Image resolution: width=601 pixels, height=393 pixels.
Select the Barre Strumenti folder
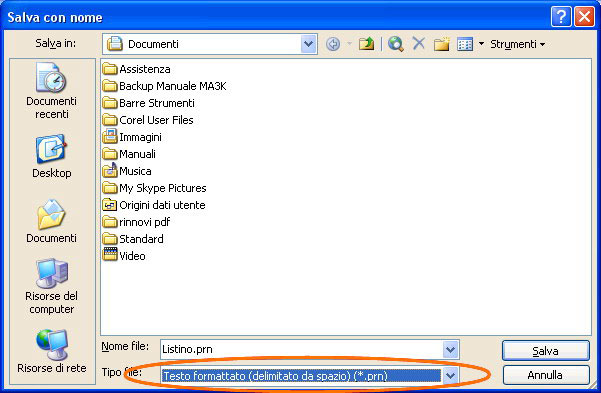coord(149,103)
